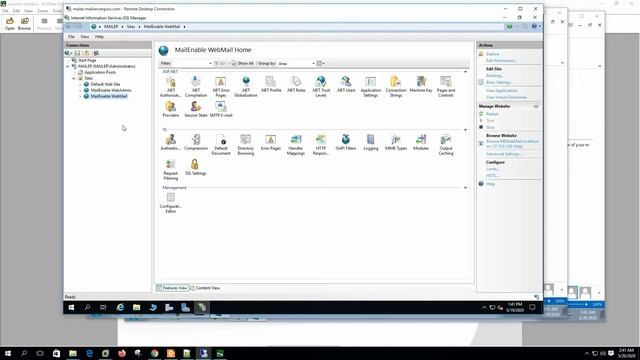
Task: Open the File menu in IIS Manager
Action: click(71, 37)
